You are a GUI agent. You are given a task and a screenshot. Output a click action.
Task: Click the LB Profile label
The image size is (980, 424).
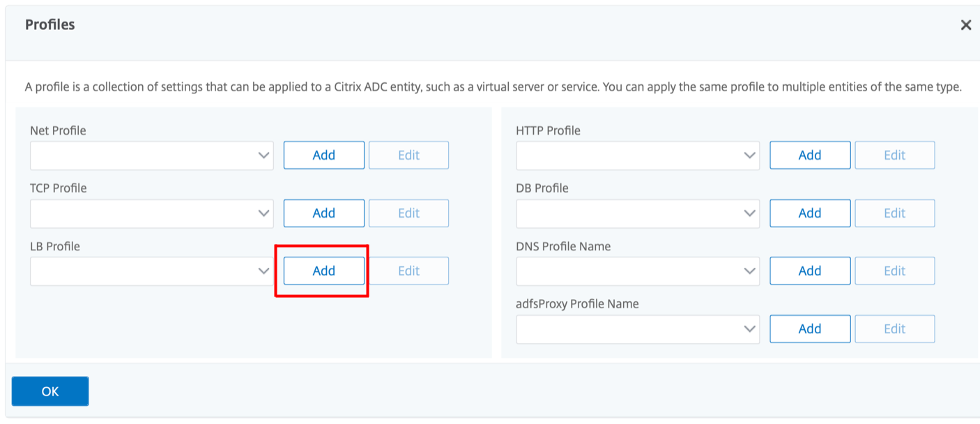pyautogui.click(x=55, y=246)
